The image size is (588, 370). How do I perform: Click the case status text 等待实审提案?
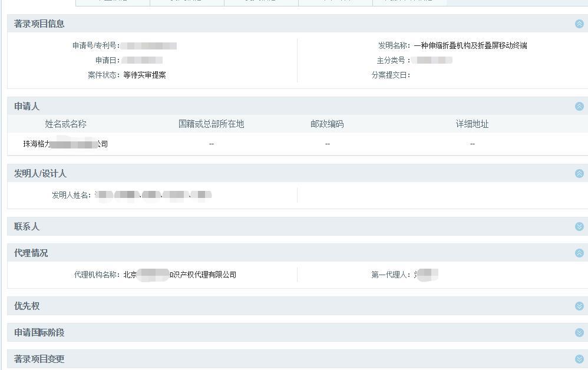pyautogui.click(x=144, y=75)
